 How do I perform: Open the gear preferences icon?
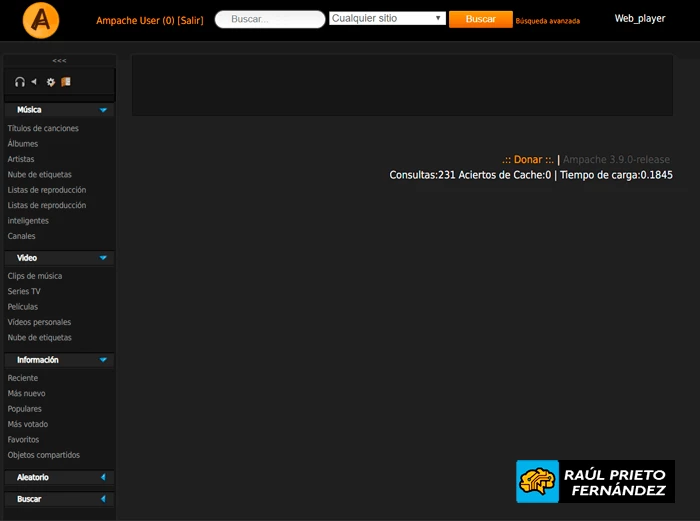tap(51, 82)
